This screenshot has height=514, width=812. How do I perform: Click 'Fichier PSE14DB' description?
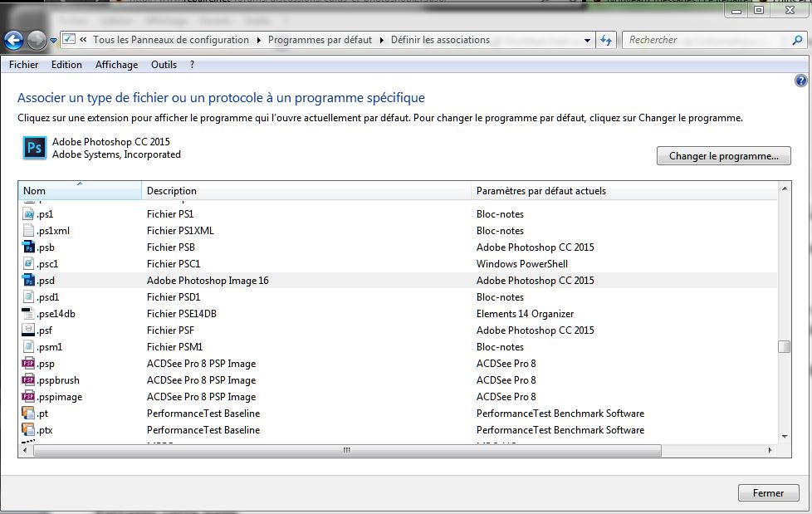(182, 314)
